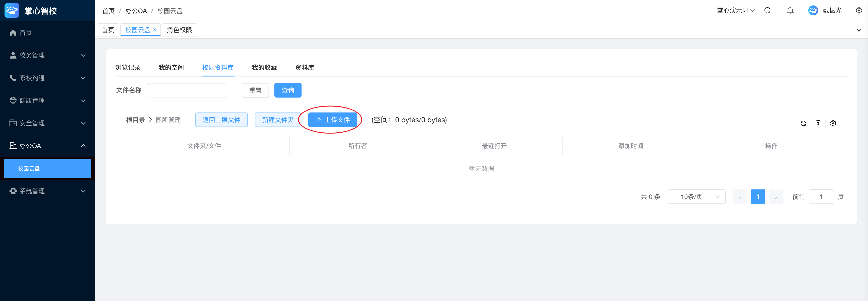Screen dimensions: 868x301
Task: Click the 查询 button
Action: tap(288, 91)
